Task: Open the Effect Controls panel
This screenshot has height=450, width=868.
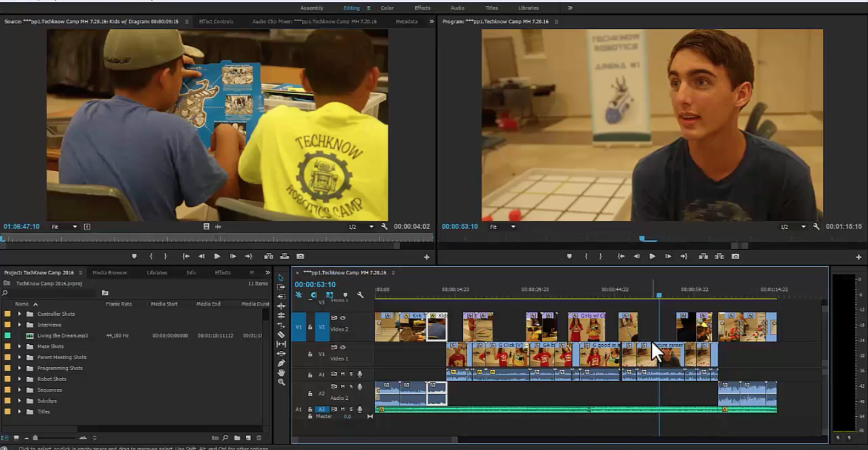Action: (x=216, y=22)
